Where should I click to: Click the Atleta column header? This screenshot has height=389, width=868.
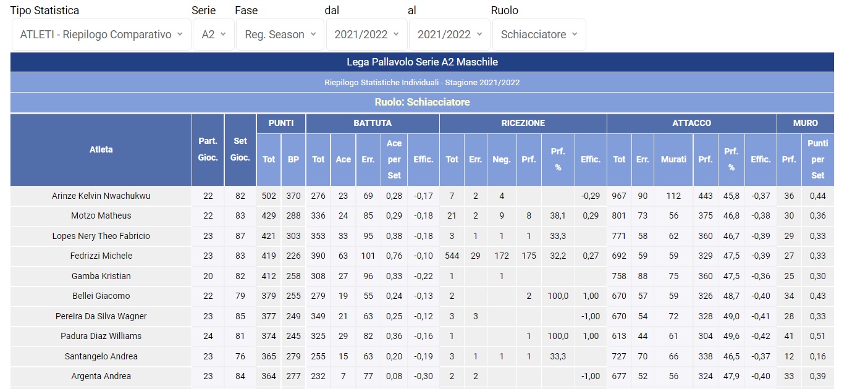[101, 149]
